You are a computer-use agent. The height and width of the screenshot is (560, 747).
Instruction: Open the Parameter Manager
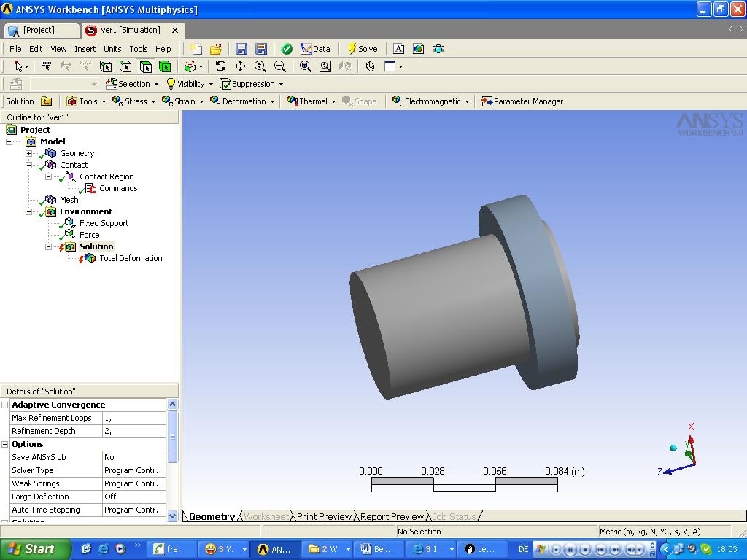point(522,101)
